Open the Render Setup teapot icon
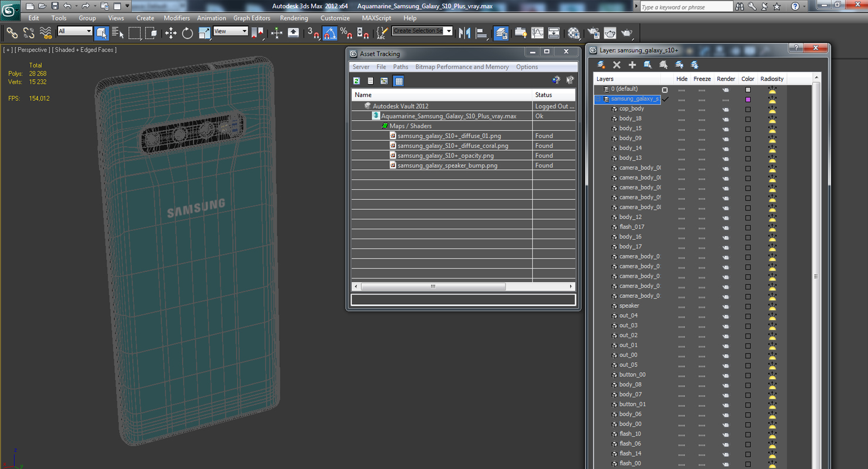Image resolution: width=868 pixels, height=469 pixels. click(594, 33)
